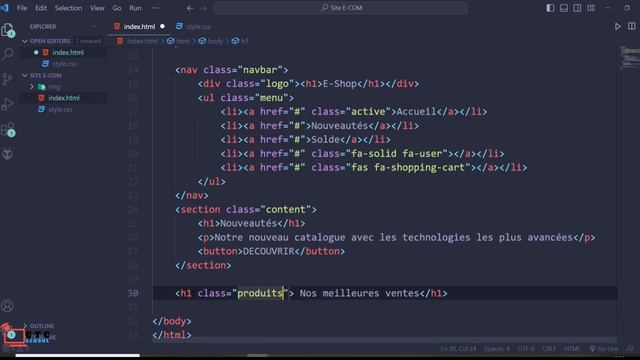Open the Explorer view in activity bar
This screenshot has height=360, width=640.
coord(7,30)
